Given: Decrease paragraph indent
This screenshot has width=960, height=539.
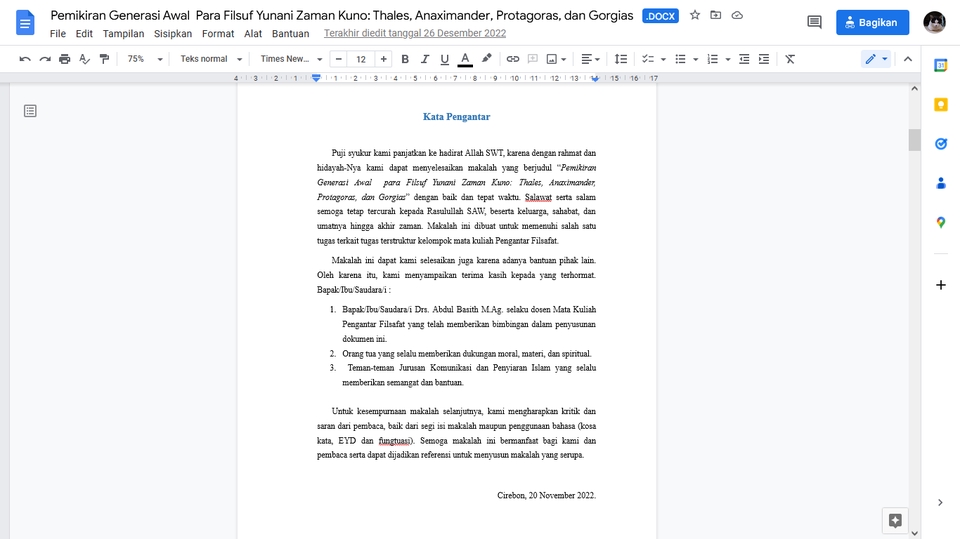Looking at the screenshot, I should click(744, 59).
